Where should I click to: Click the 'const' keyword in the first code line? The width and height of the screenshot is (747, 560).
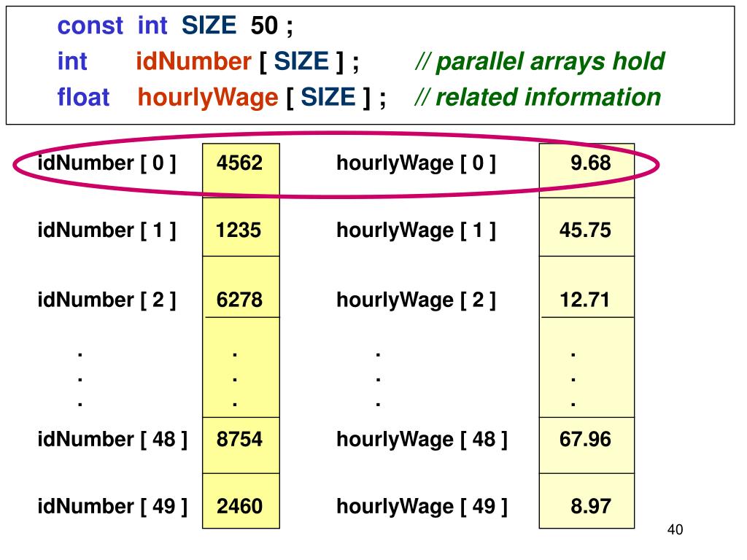(x=90, y=26)
